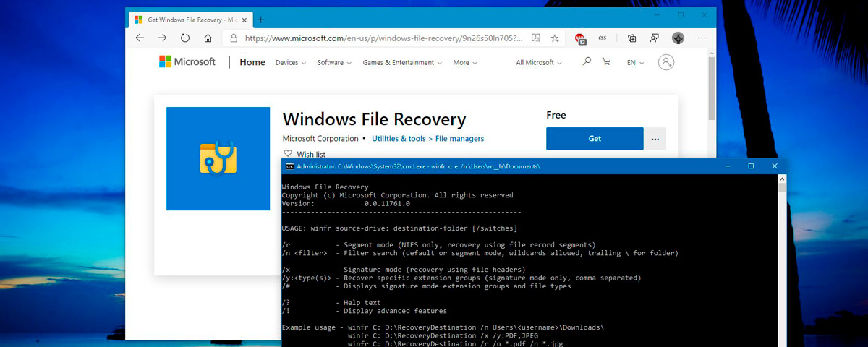Open the File managers category link
The width and height of the screenshot is (868, 347).
pos(460,138)
